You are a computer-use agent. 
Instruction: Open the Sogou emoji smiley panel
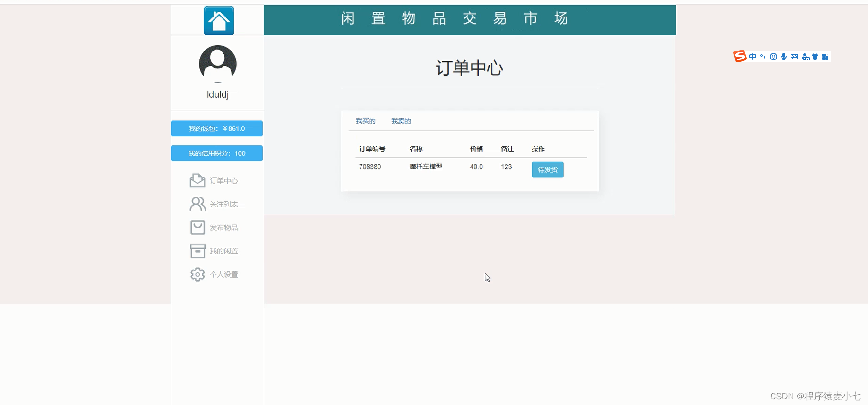[773, 57]
